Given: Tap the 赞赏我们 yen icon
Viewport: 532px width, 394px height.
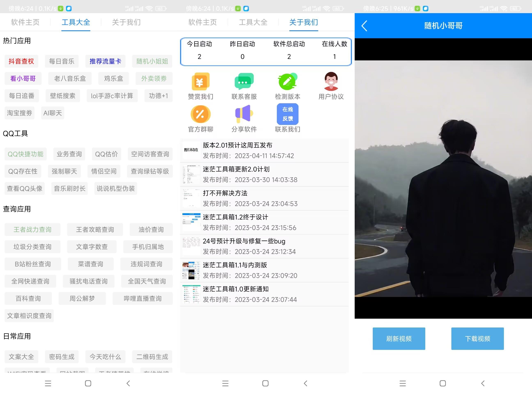Looking at the screenshot, I should pos(200,81).
